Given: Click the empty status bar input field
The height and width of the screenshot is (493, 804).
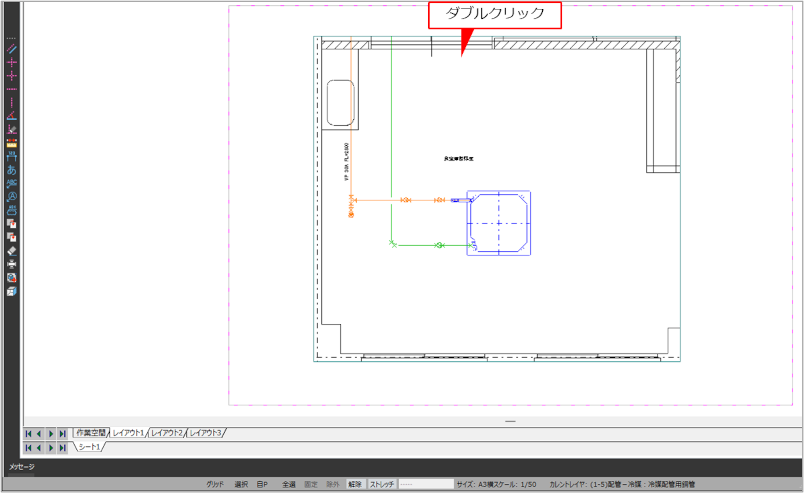Looking at the screenshot, I should coord(425,484).
